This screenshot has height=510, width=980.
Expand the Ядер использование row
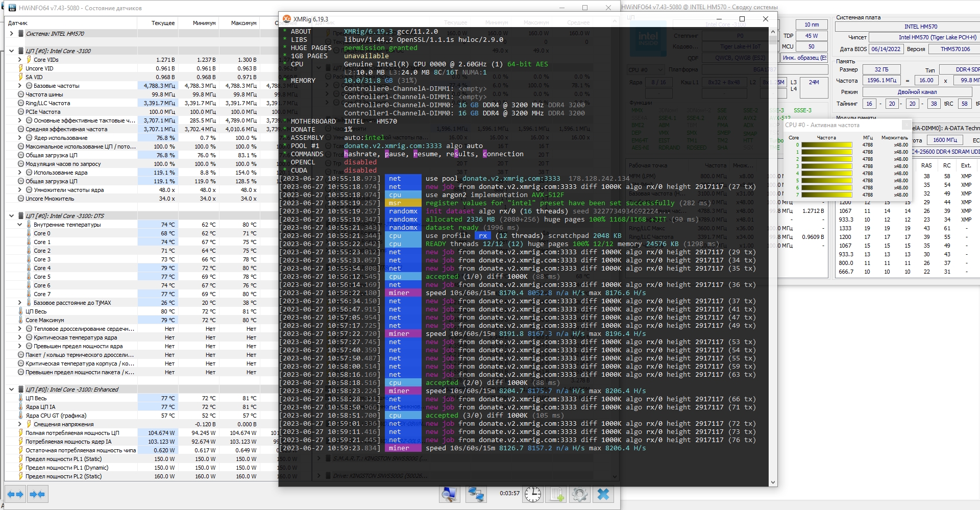point(20,138)
